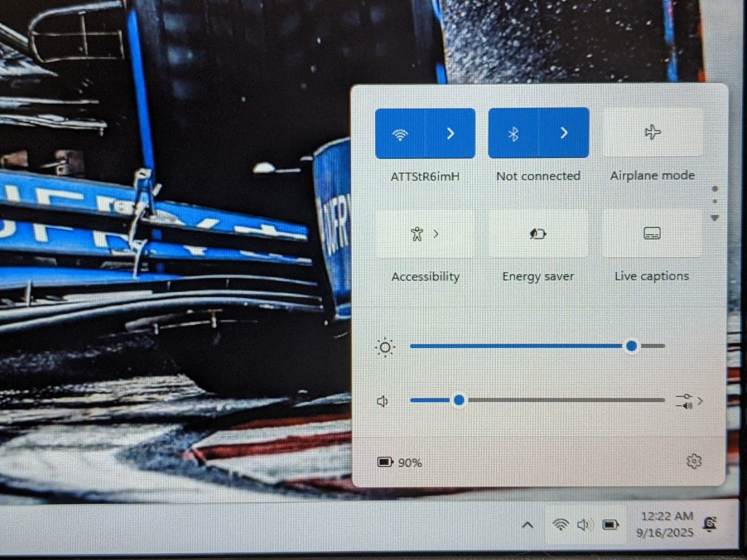Open sound output device selector

[x=689, y=401]
